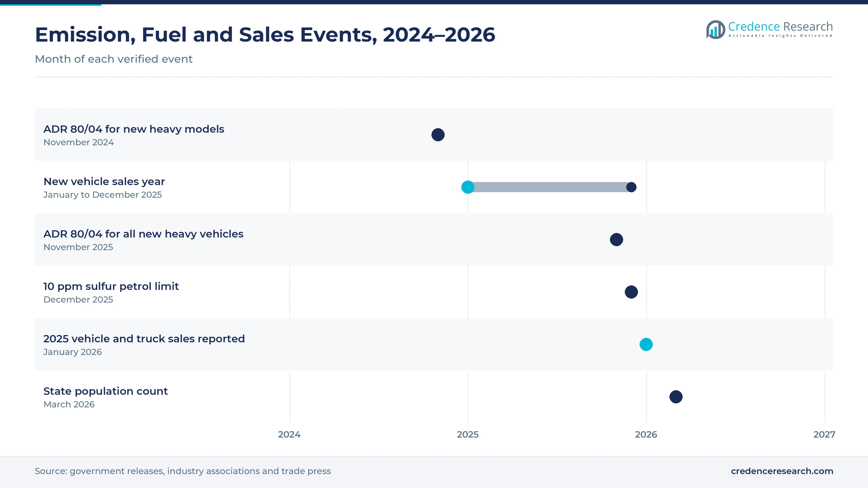This screenshot has height=488, width=868.
Task: Click the chart title 'Emission, Fuel and Sales Events, 2024–2026'
Action: click(265, 35)
